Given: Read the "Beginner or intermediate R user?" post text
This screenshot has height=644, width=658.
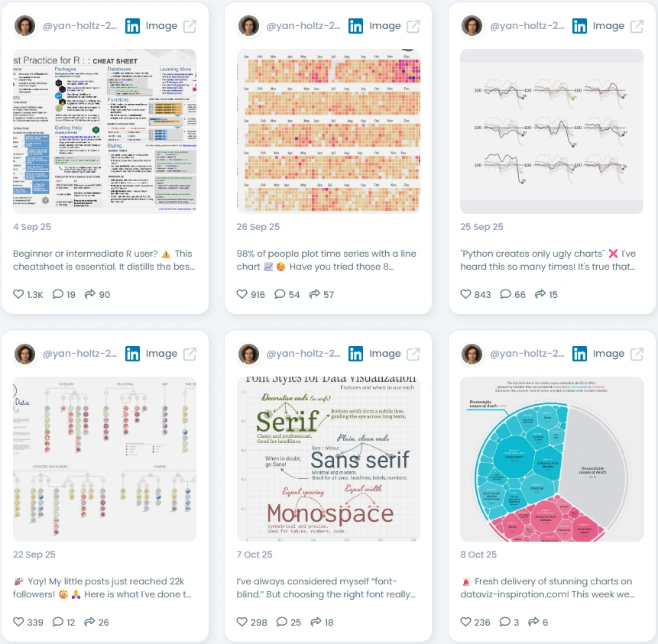Looking at the screenshot, I should coord(104,260).
